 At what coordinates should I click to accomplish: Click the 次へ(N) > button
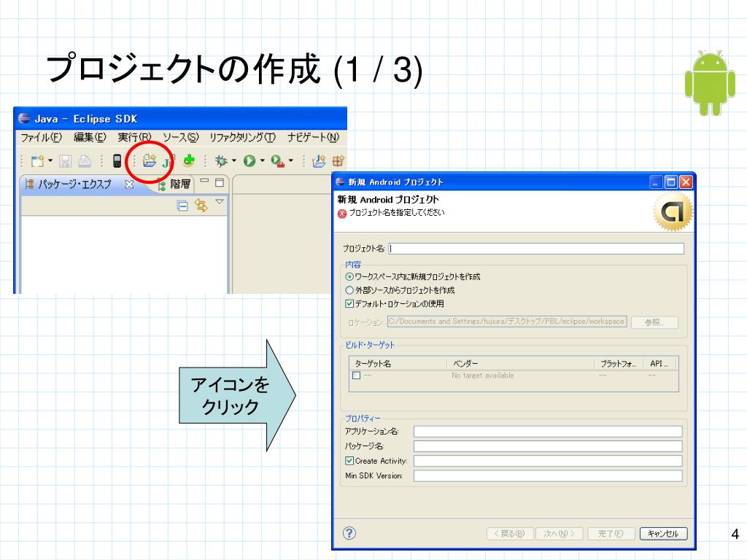[560, 533]
